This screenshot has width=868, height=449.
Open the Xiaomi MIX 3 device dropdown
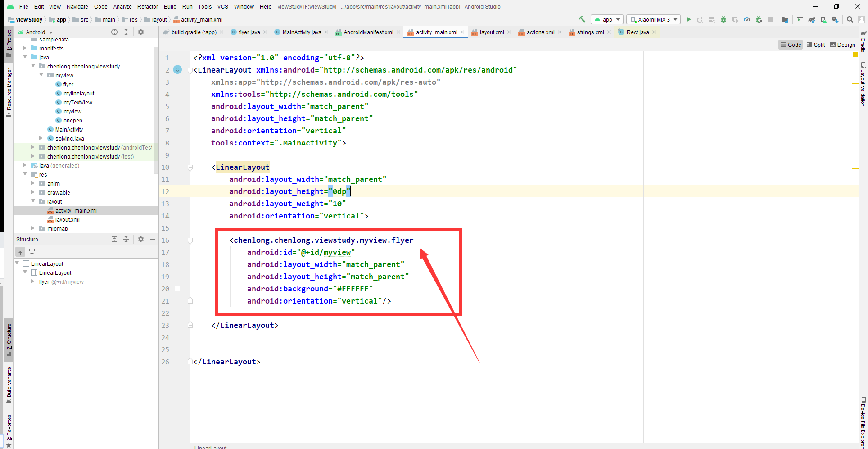[x=654, y=19]
